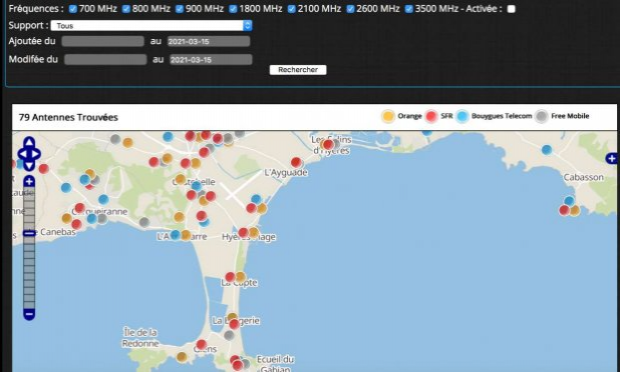Zoom in with the plus button

coord(29,181)
